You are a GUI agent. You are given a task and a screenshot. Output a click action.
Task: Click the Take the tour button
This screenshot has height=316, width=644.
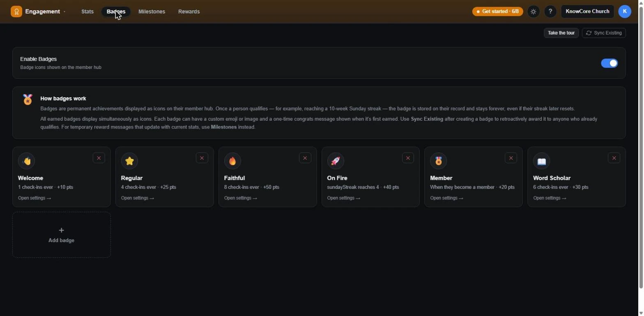click(561, 33)
